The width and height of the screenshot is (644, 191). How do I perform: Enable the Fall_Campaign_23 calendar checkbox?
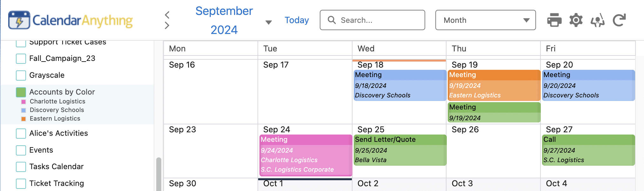pos(21,59)
